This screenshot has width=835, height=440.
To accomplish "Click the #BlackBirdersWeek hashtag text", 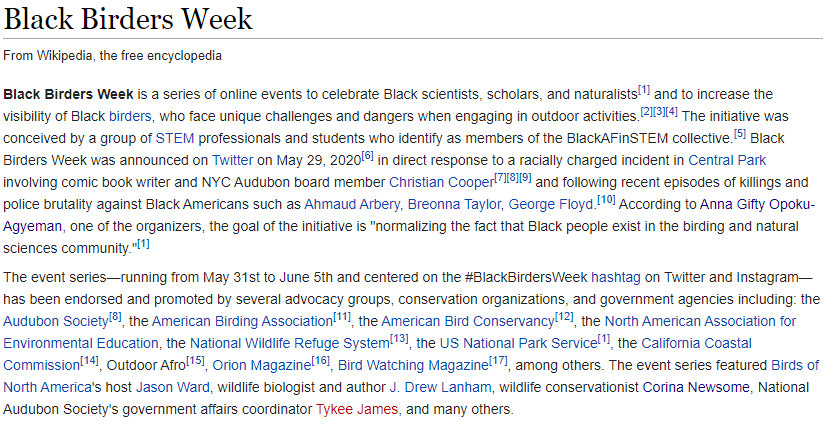I will (x=526, y=278).
